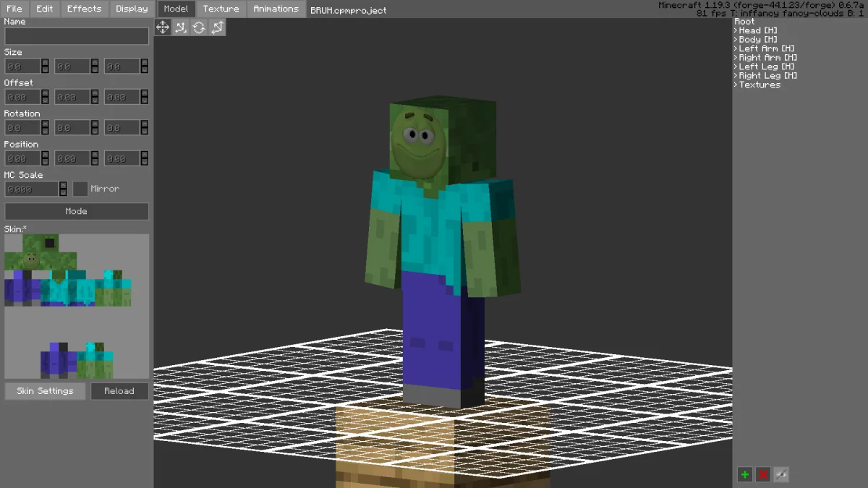
Task: Select the scale gizmo tool
Action: pyautogui.click(x=181, y=27)
